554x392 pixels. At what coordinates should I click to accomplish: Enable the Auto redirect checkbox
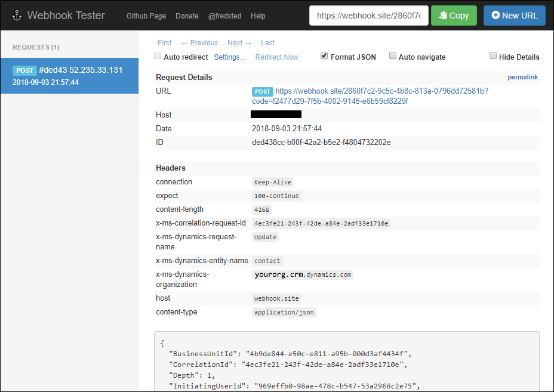(158, 56)
